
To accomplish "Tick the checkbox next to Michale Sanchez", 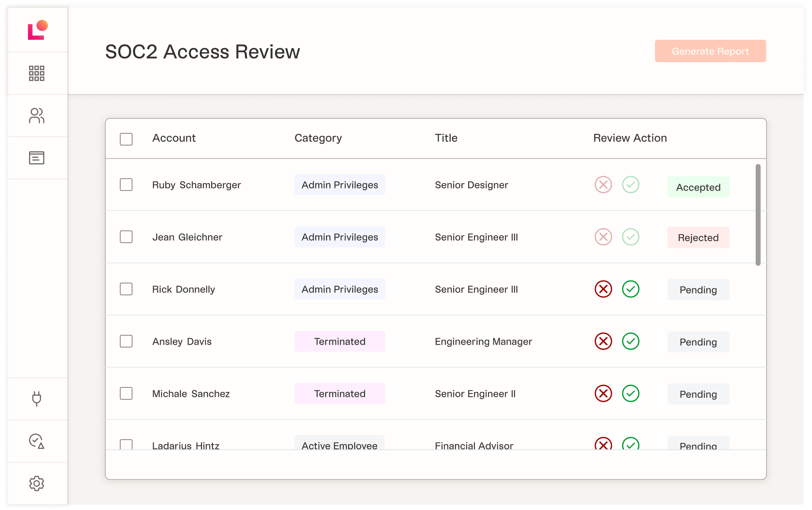I will tap(126, 394).
